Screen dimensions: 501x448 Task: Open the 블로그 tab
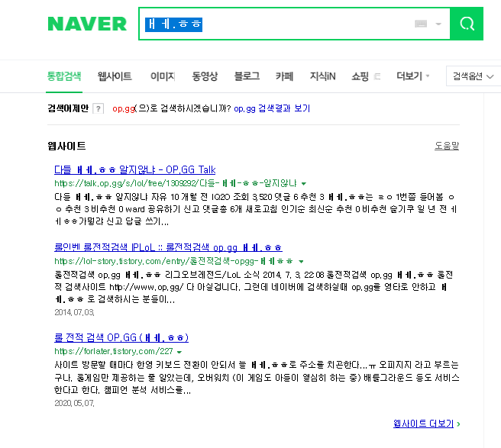coord(247,76)
